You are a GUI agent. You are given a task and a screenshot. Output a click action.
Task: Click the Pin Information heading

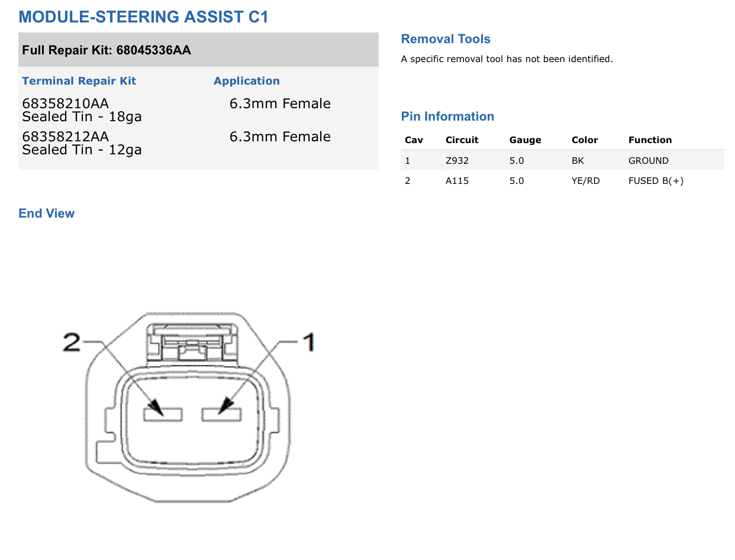[x=447, y=116]
